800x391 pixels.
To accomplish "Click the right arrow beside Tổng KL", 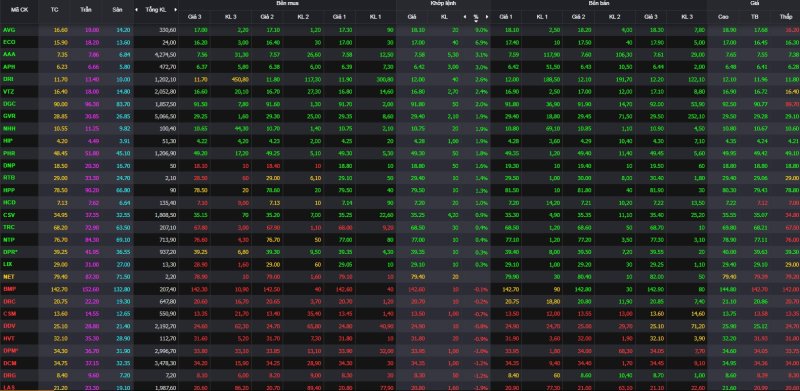I will click(176, 10).
